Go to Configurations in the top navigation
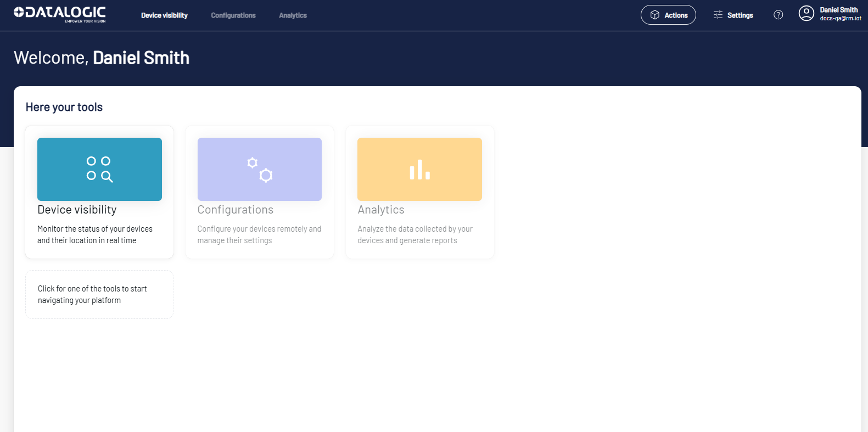This screenshot has width=868, height=432. [233, 15]
